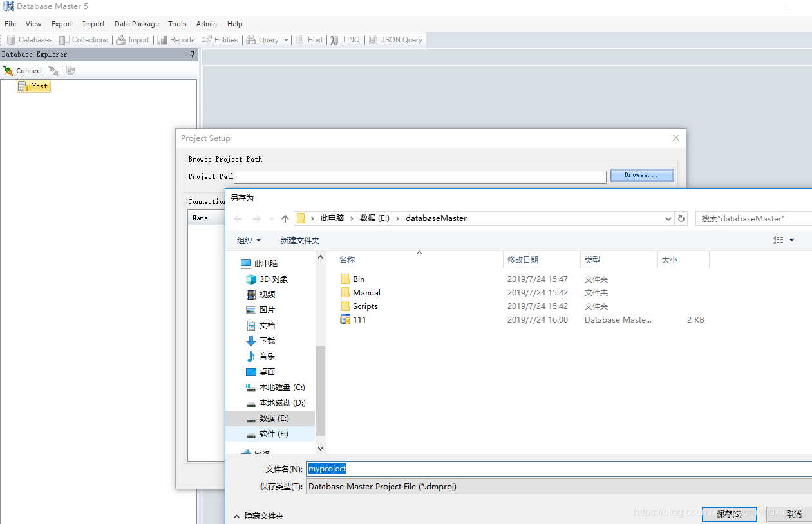Open the Tools menu

coord(177,24)
